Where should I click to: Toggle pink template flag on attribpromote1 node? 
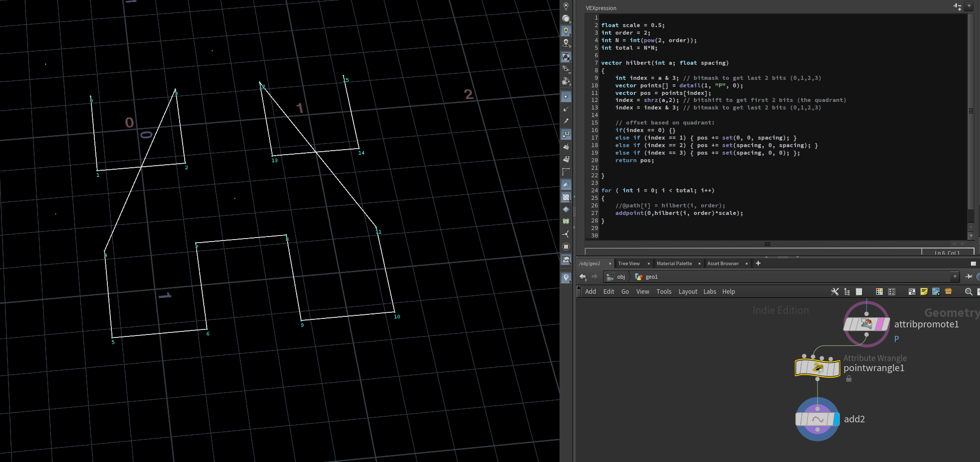879,324
